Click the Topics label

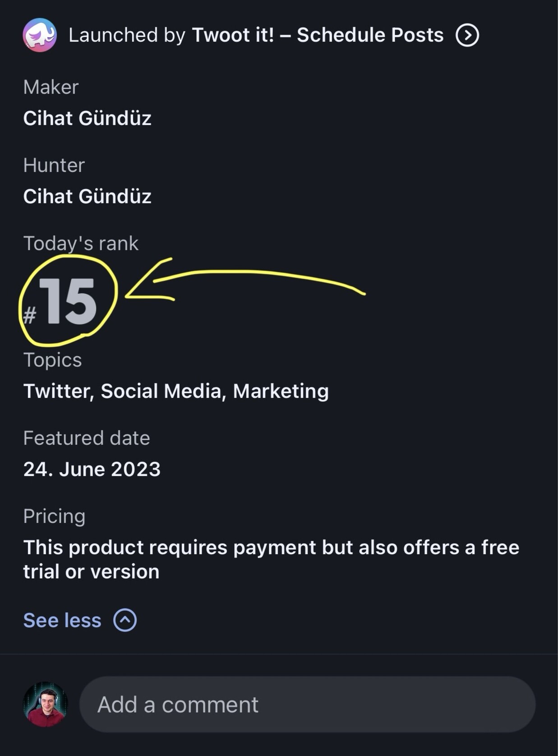[x=52, y=360]
